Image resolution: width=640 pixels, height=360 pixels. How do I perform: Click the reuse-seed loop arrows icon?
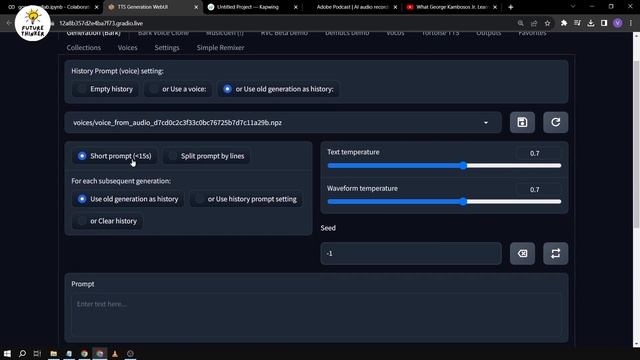(x=555, y=253)
